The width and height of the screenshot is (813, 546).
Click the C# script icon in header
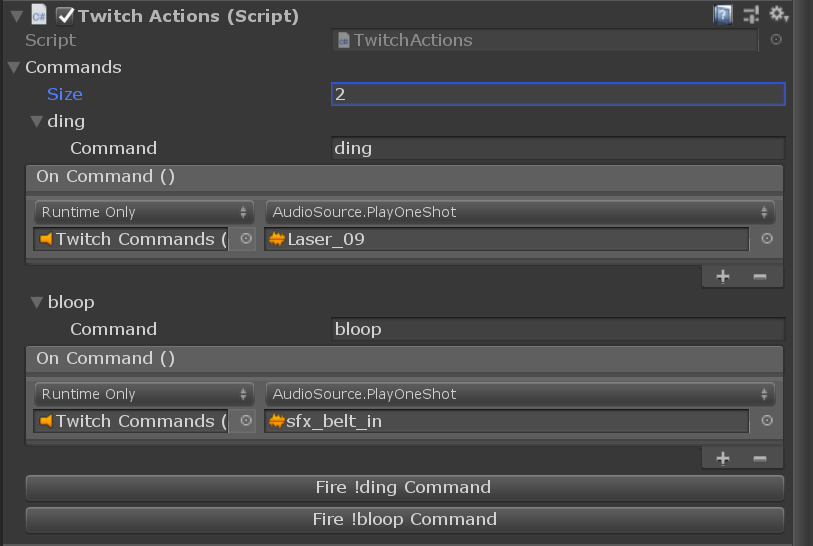39,15
